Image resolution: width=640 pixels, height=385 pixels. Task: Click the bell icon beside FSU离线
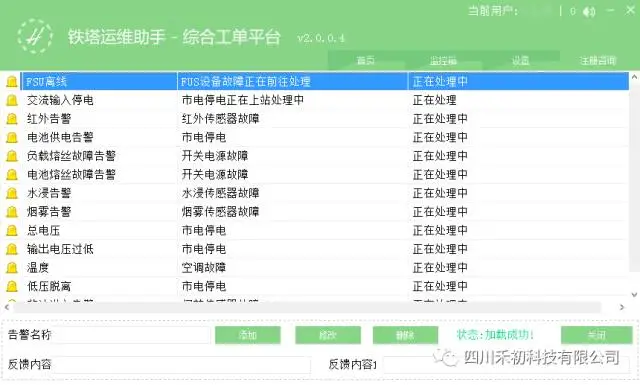12,82
